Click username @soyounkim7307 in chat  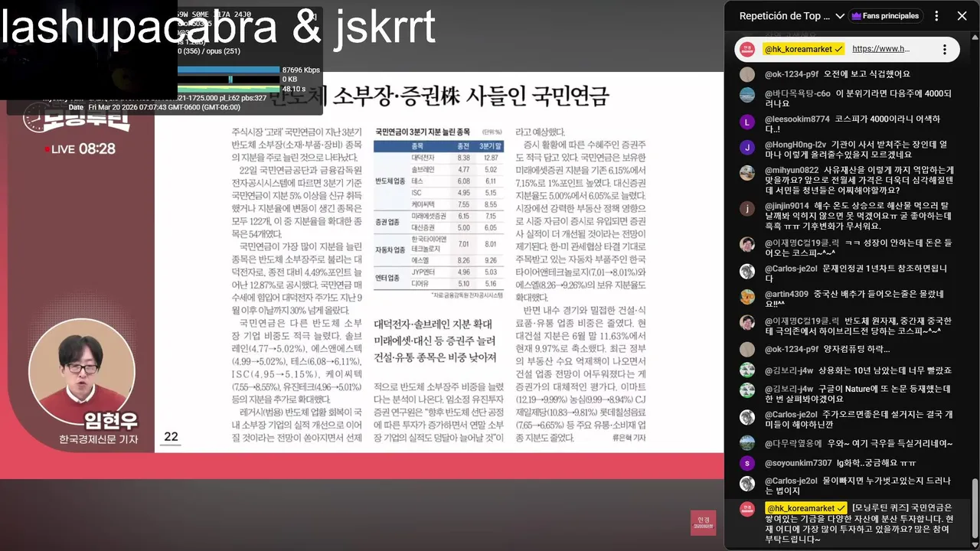pos(798,463)
